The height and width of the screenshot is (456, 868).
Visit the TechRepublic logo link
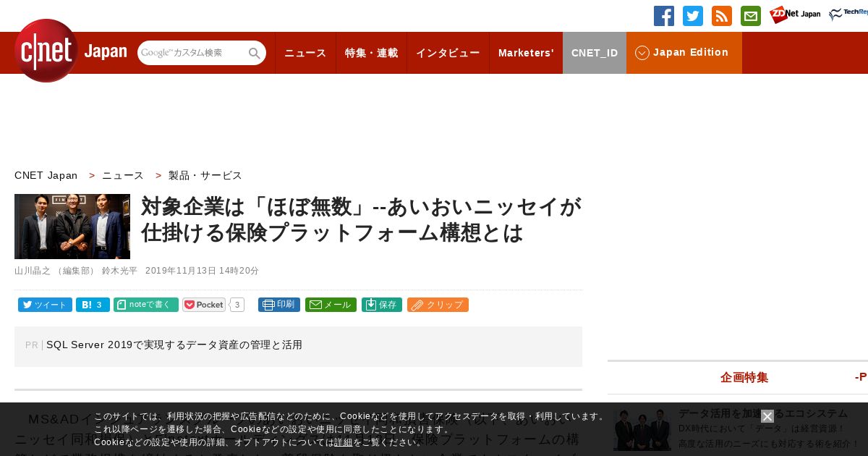point(848,14)
